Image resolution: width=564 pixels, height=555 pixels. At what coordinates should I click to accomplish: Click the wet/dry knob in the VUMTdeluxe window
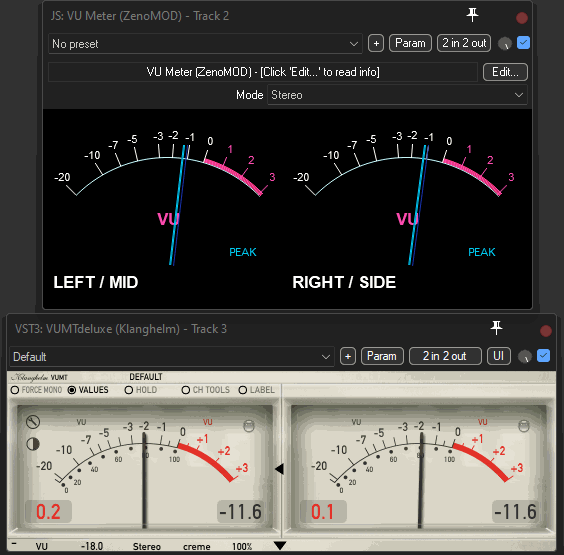click(525, 356)
